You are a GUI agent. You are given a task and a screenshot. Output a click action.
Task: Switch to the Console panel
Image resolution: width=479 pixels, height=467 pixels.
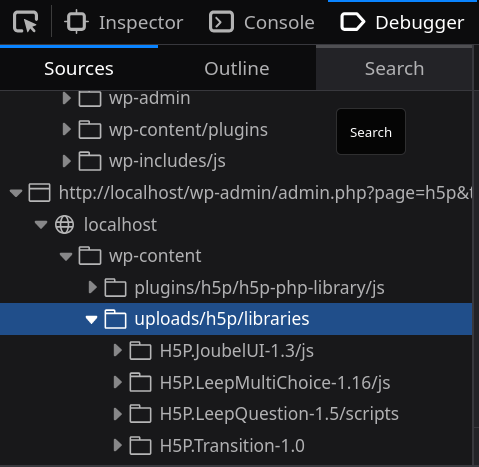262,23
